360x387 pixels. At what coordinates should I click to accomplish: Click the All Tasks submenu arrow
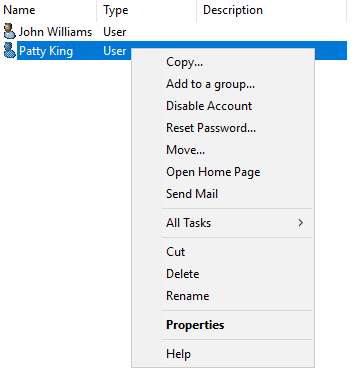tap(301, 223)
